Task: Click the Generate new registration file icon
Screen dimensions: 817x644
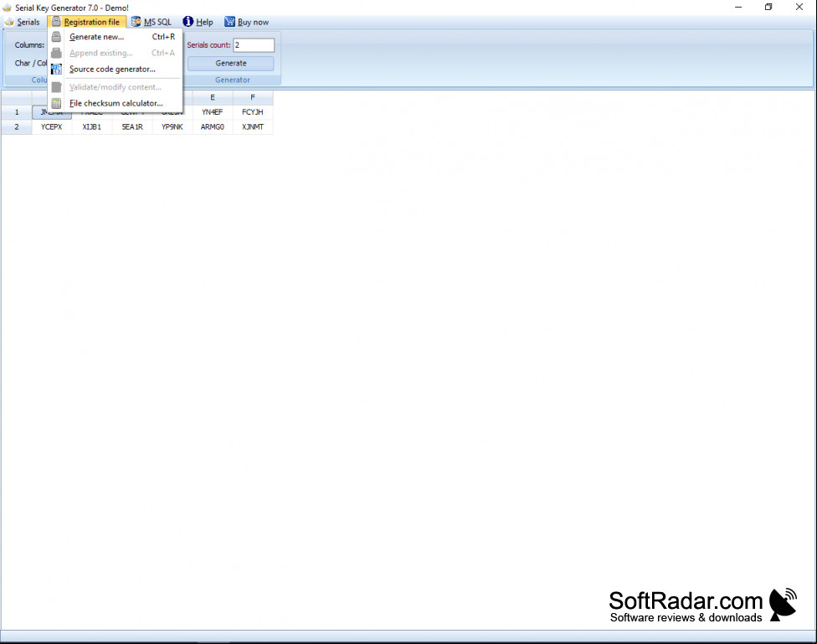Action: [x=56, y=37]
